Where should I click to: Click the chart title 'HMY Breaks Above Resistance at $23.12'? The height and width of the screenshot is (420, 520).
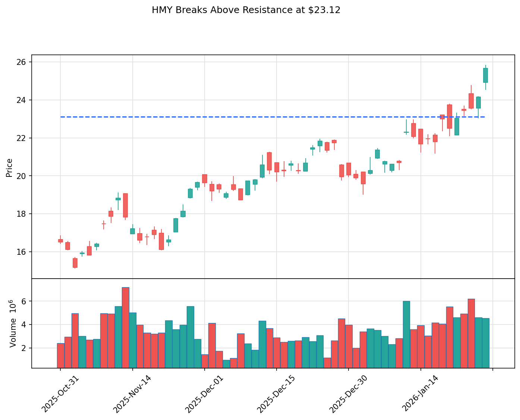coord(246,10)
